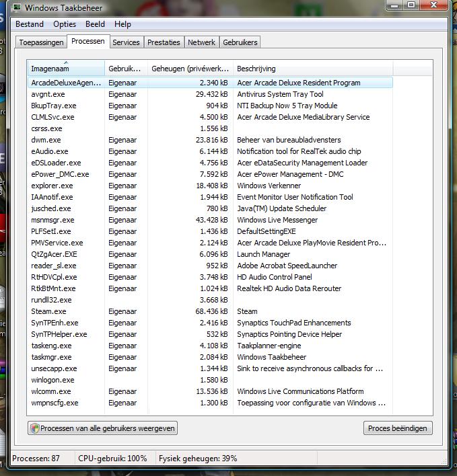Select the RtHDVCpl.exe process
This screenshot has width=457, height=476.
click(x=210, y=277)
